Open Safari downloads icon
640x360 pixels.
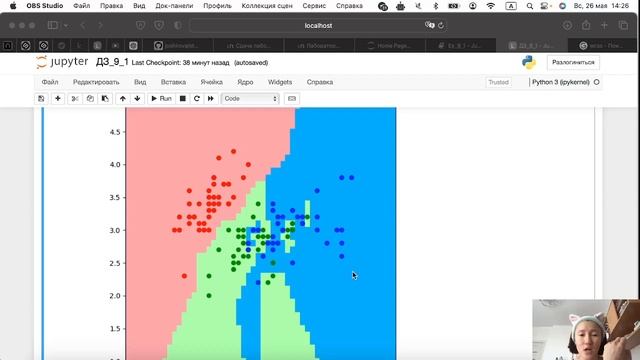click(567, 25)
